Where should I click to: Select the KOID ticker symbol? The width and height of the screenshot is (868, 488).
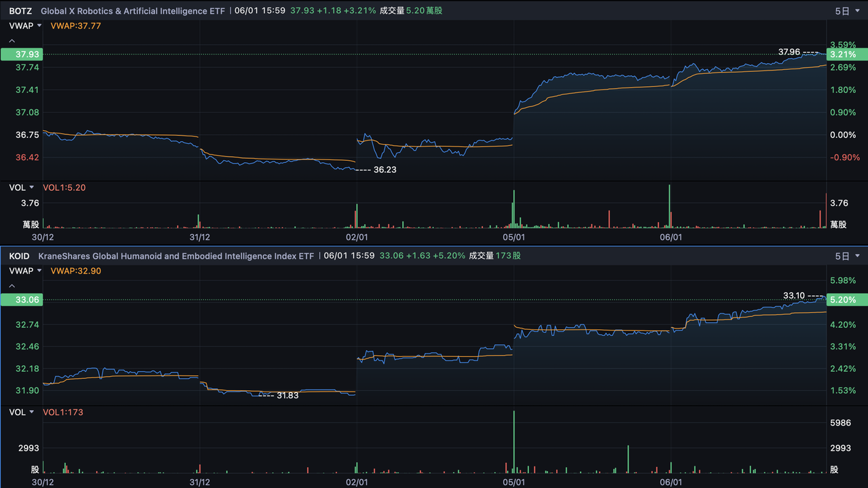point(20,256)
